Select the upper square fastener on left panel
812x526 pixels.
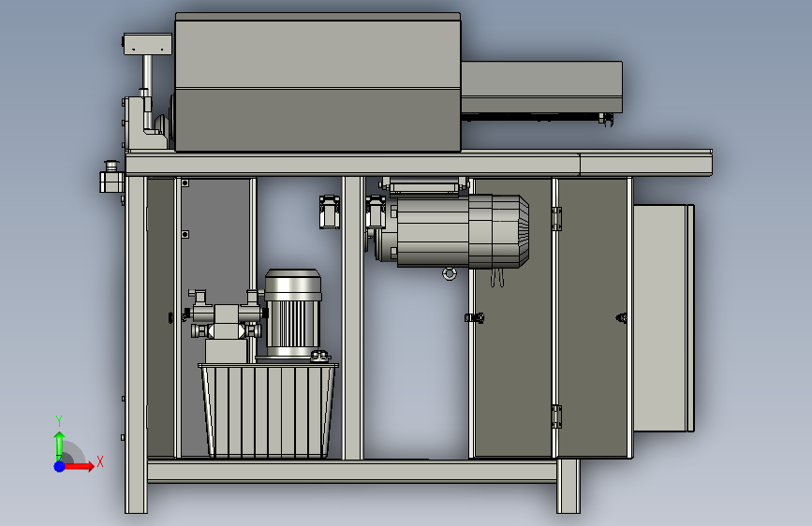click(185, 183)
